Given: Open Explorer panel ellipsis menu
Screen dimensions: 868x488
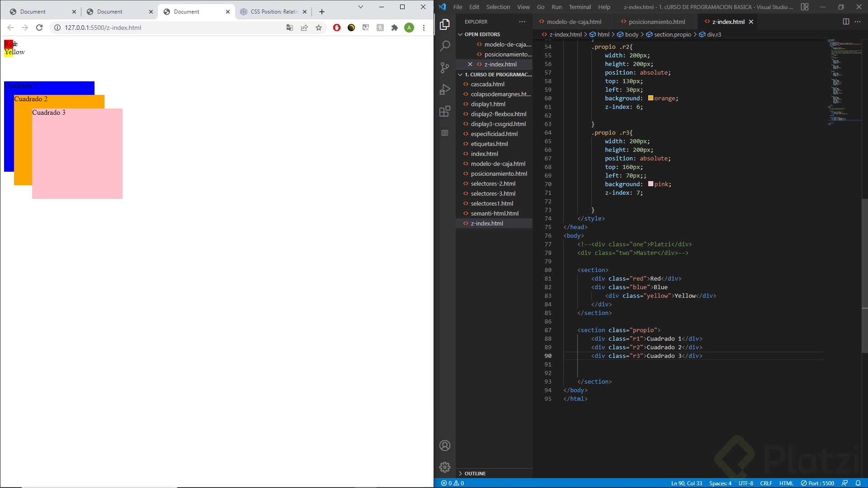Looking at the screenshot, I should [x=522, y=22].
